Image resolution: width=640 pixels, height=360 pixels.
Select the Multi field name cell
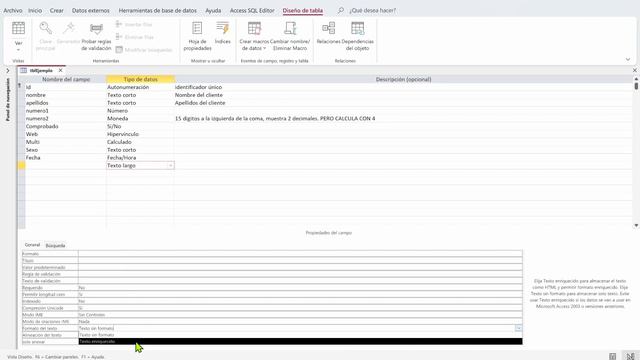(65, 142)
